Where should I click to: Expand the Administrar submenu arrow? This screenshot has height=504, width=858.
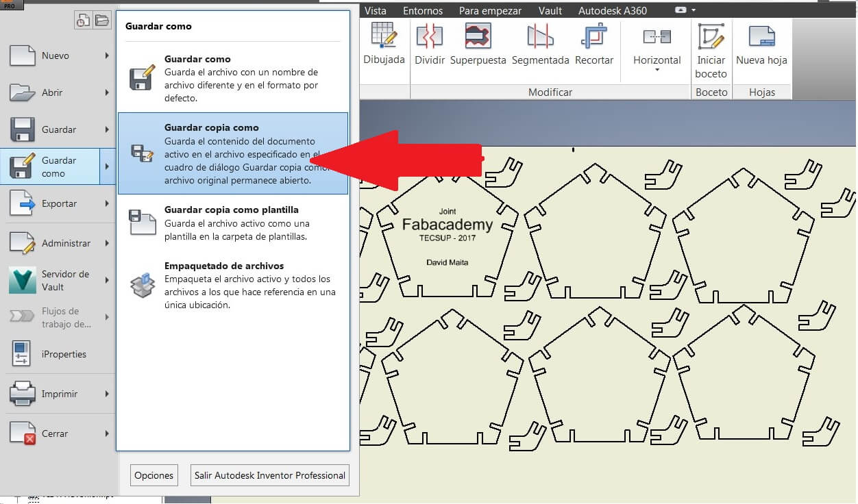[107, 243]
